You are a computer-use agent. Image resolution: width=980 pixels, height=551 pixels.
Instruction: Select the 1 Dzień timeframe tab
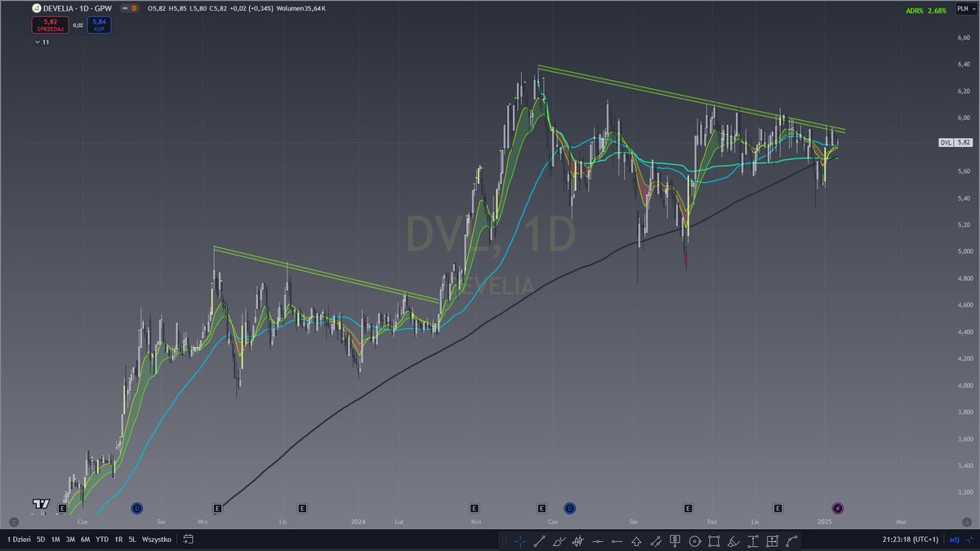click(19, 540)
